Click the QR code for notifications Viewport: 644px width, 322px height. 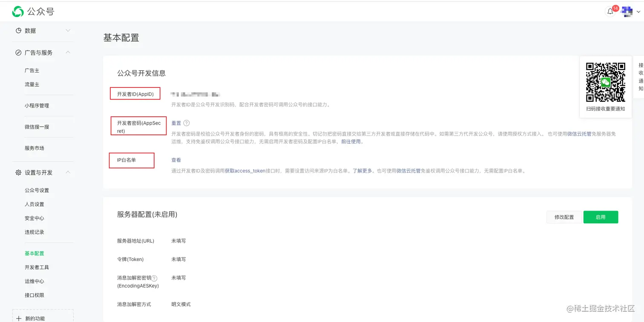[605, 82]
